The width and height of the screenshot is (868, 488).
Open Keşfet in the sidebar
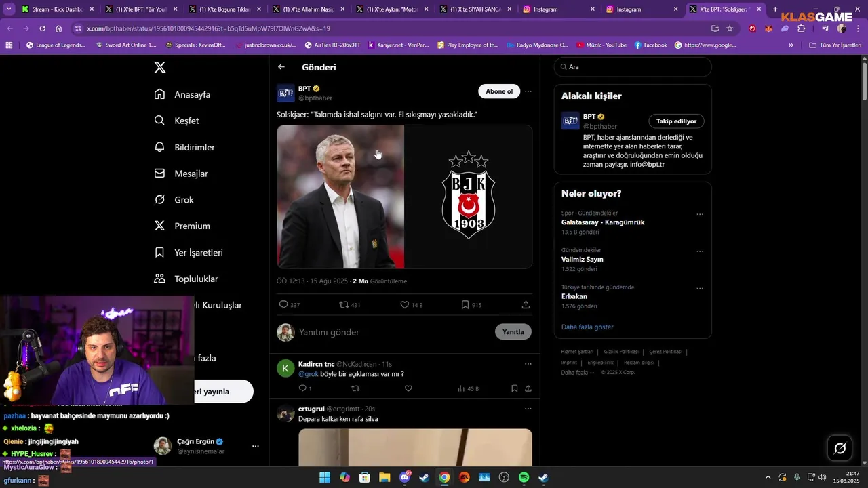177,121
